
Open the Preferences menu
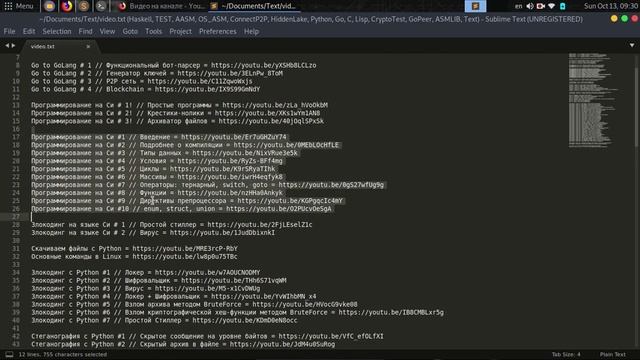click(x=218, y=31)
